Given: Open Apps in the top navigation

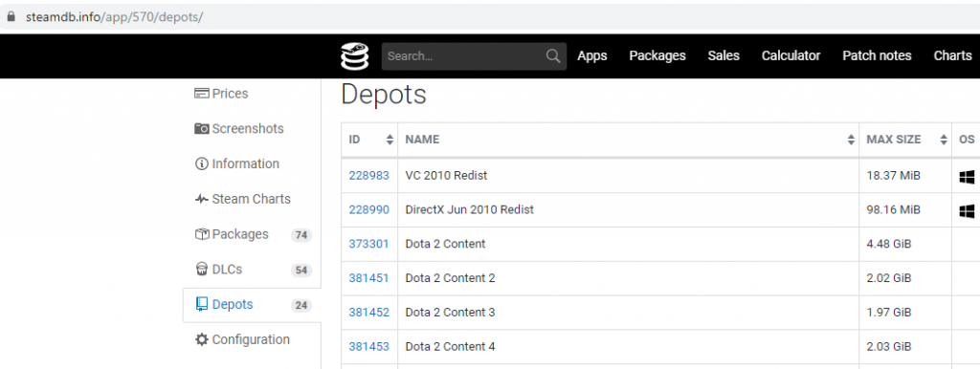Looking at the screenshot, I should (x=592, y=56).
